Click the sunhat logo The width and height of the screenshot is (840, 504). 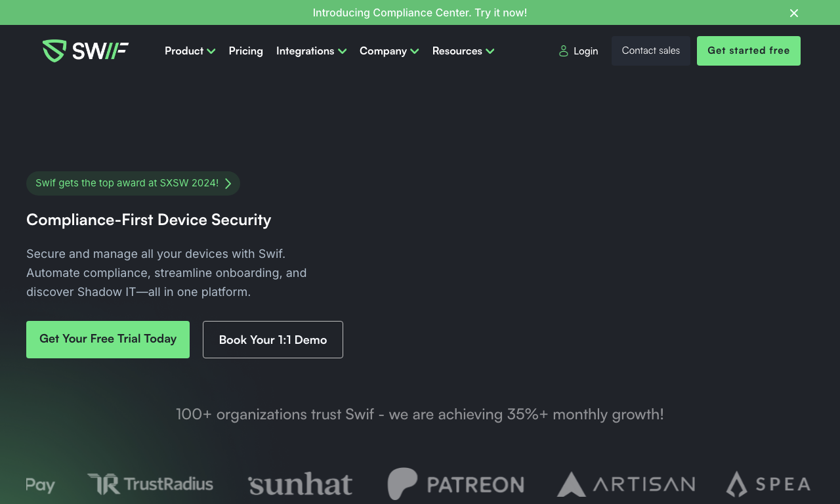301,484
